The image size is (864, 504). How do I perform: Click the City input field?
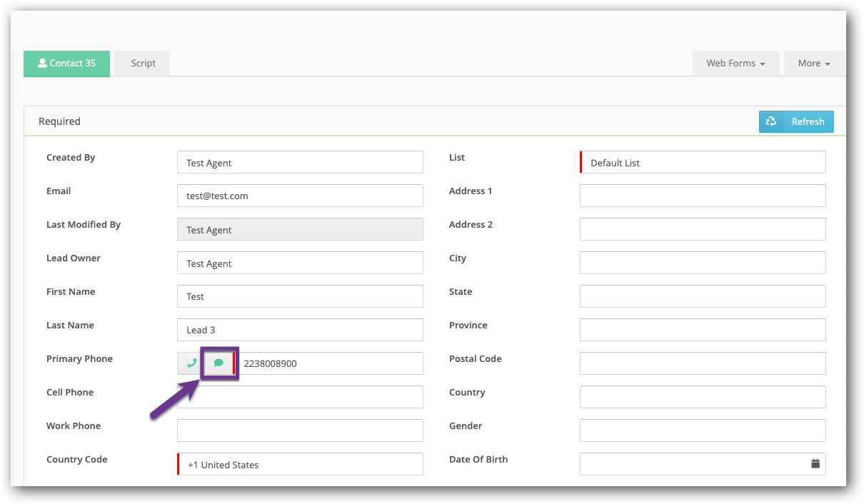tap(702, 263)
